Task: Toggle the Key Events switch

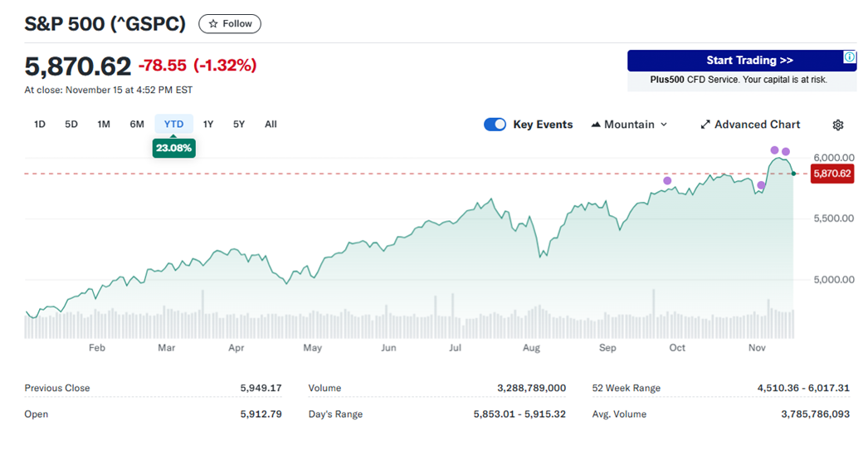Action: 495,124
